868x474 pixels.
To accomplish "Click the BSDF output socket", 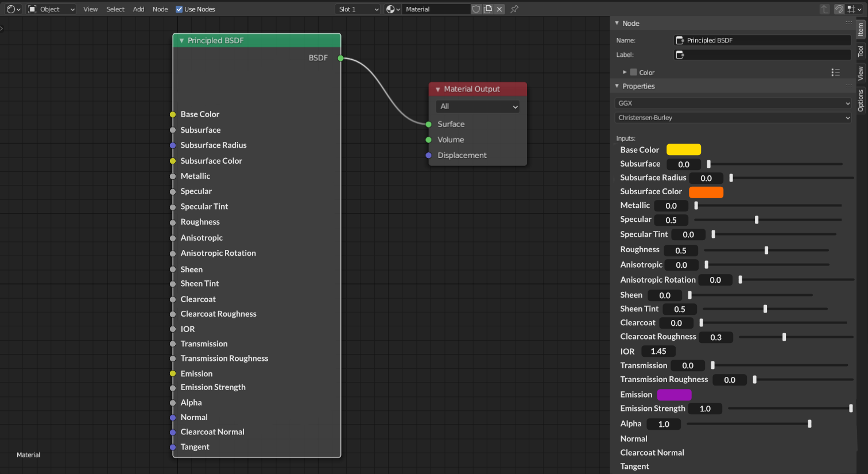I will click(x=341, y=58).
